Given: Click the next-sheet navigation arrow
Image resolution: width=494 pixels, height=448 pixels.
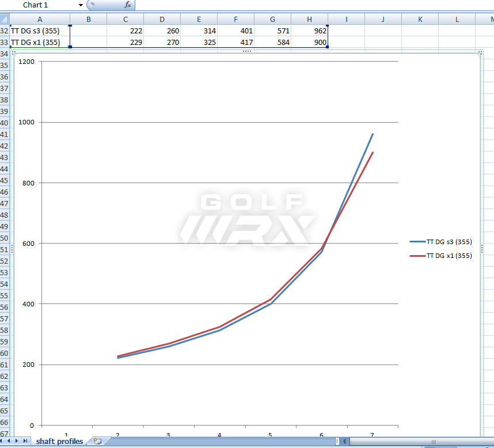Looking at the screenshot, I should (18, 441).
